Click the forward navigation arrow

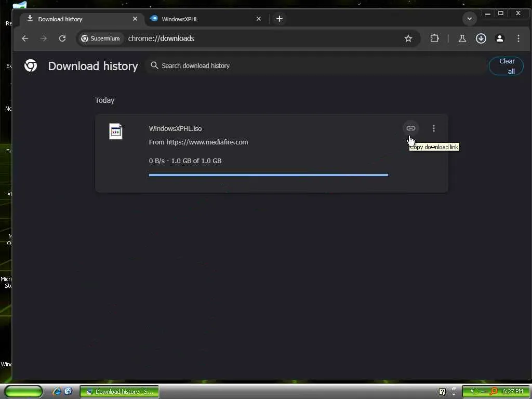[44, 38]
